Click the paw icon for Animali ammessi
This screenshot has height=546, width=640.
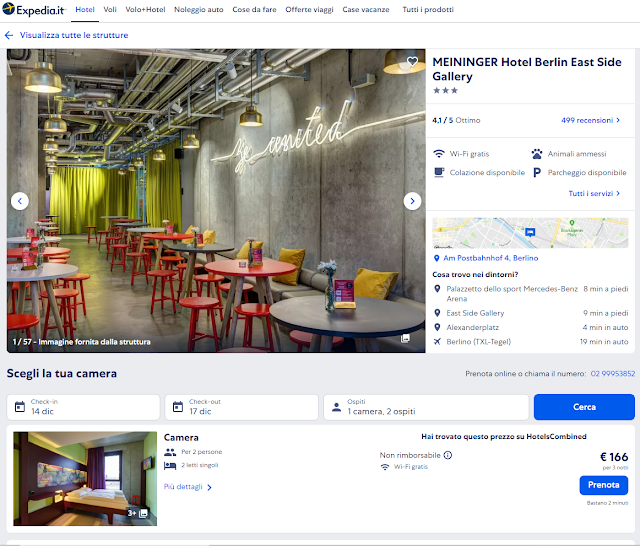tap(537, 154)
